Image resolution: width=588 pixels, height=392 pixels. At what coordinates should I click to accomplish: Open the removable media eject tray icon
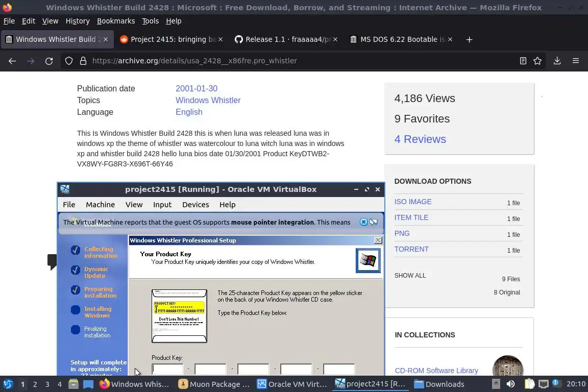tap(496, 384)
